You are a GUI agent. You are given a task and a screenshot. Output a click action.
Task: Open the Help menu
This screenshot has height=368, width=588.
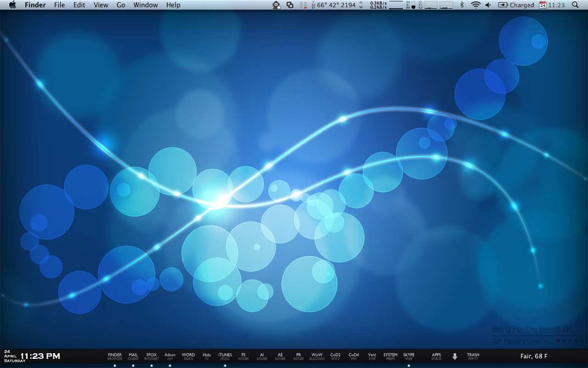pyautogui.click(x=173, y=5)
